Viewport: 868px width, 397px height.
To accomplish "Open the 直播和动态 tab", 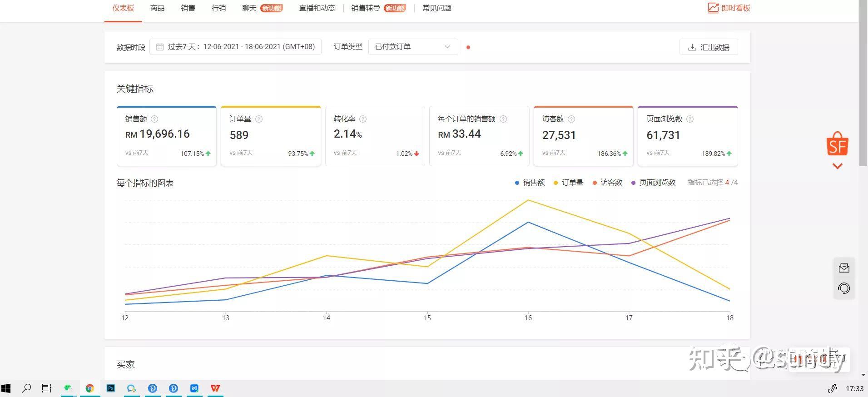I will tap(317, 8).
